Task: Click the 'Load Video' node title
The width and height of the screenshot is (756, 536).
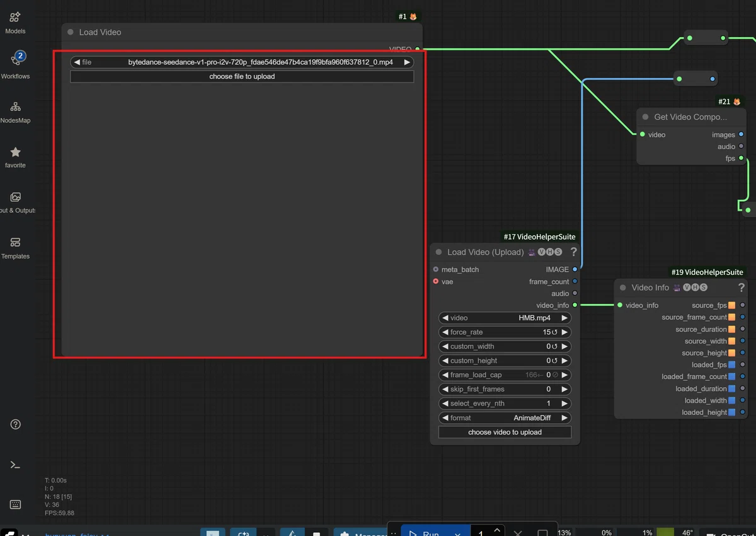Action: 100,32
